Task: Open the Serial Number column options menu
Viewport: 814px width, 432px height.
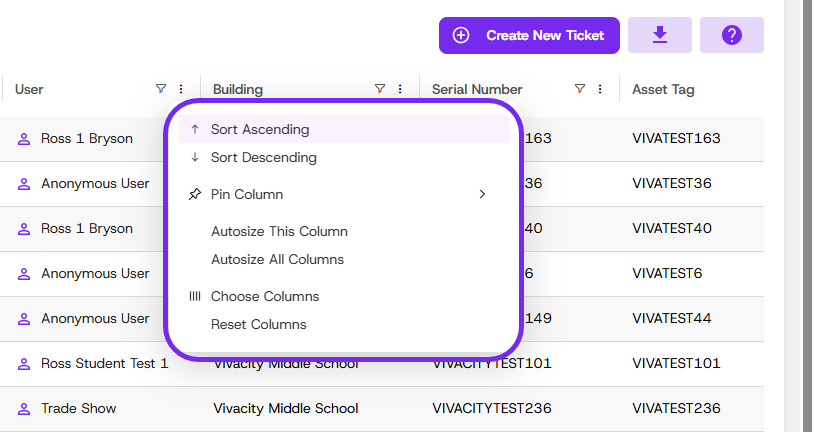Action: tap(600, 89)
